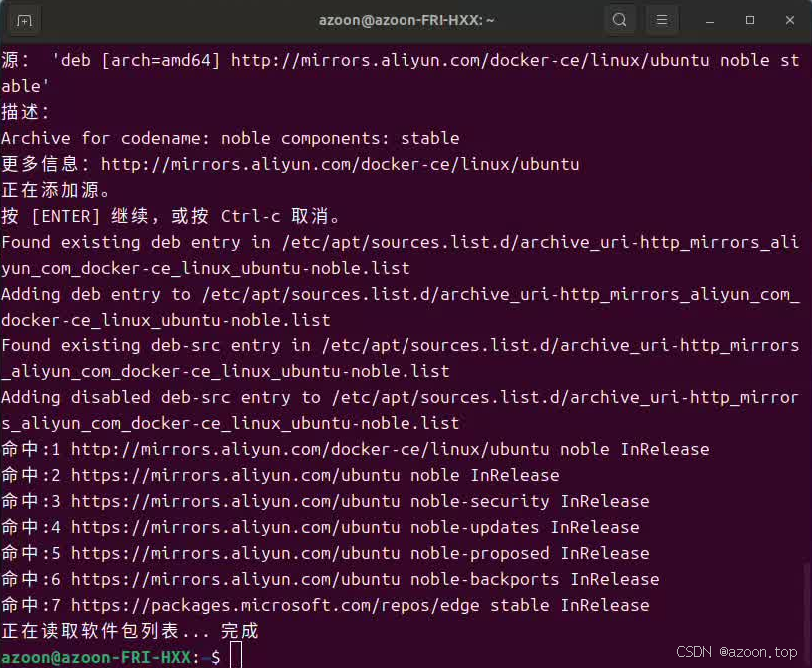The image size is (812, 668).
Task: Click the azoon@azoon-FRI-HXX prompt text
Action: [96, 657]
